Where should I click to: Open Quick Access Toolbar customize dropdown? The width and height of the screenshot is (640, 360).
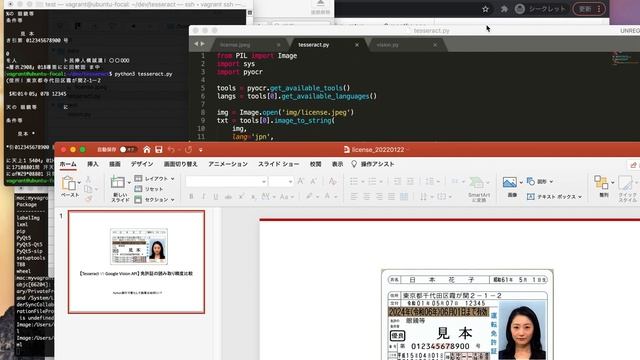point(200,150)
